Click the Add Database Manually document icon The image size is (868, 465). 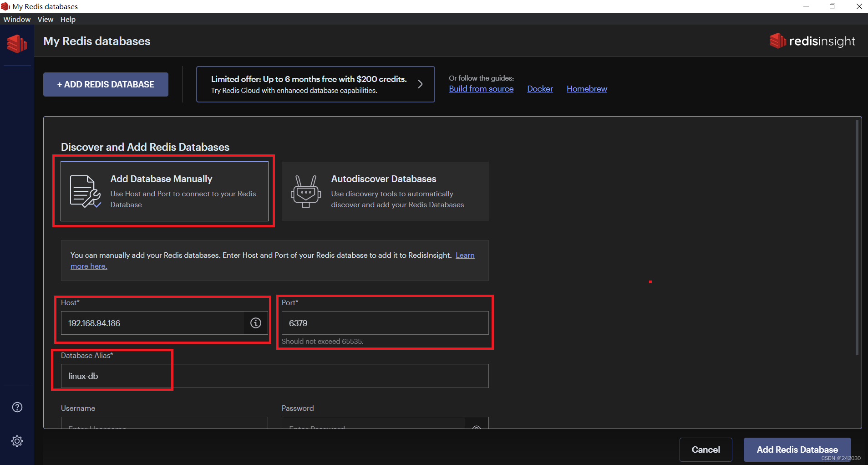coord(85,191)
